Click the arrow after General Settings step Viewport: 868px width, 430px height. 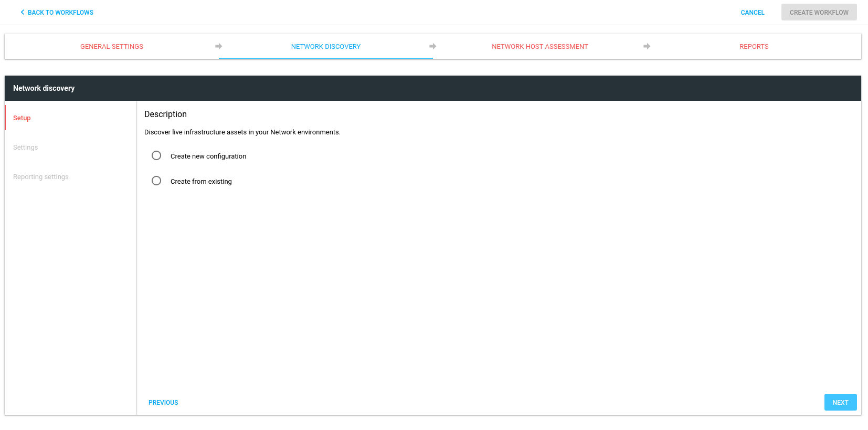tap(218, 46)
